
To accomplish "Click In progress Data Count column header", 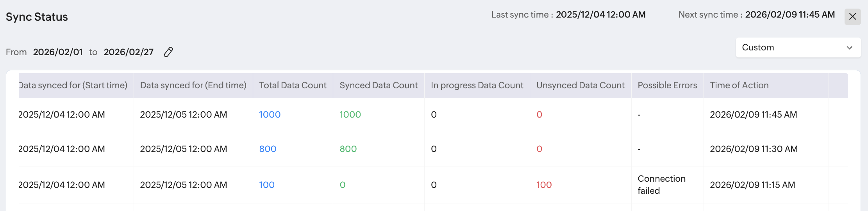I will click(x=477, y=85).
